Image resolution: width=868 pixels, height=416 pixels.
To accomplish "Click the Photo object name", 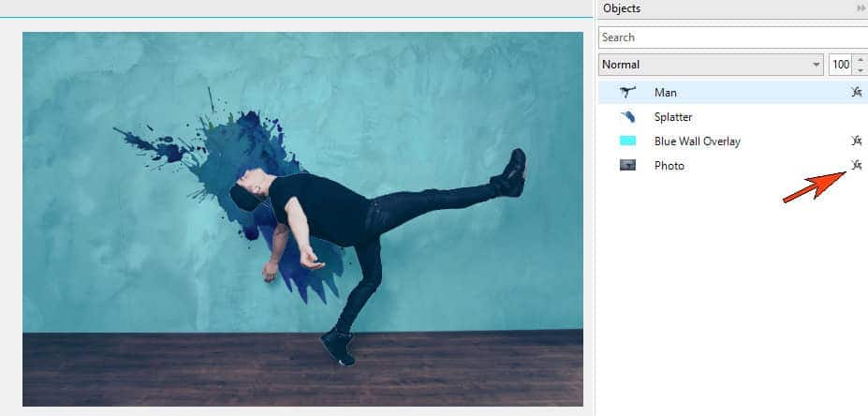I will [669, 166].
